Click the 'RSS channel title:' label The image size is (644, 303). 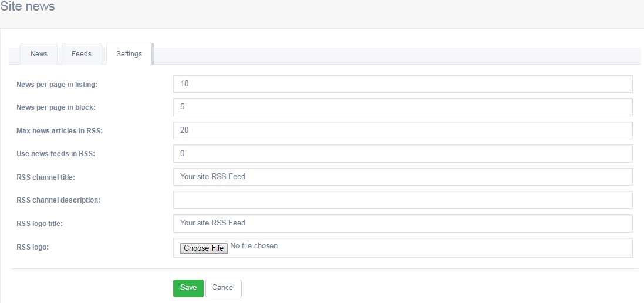point(46,177)
